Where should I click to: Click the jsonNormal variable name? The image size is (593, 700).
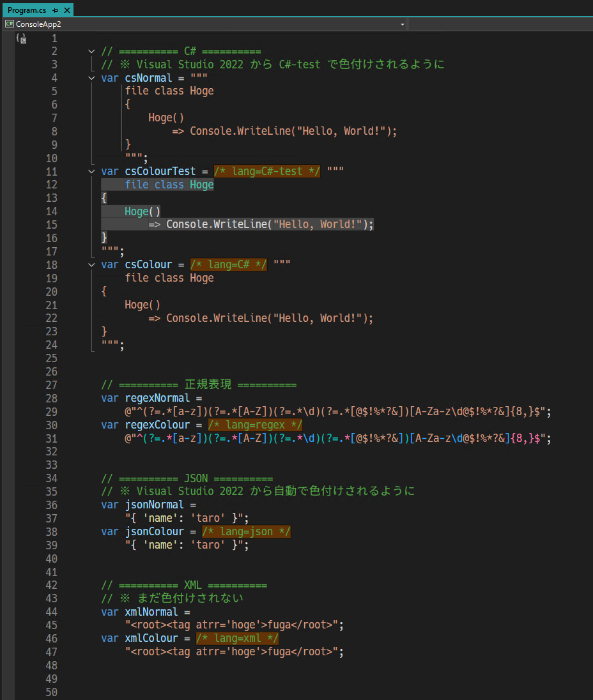point(154,505)
